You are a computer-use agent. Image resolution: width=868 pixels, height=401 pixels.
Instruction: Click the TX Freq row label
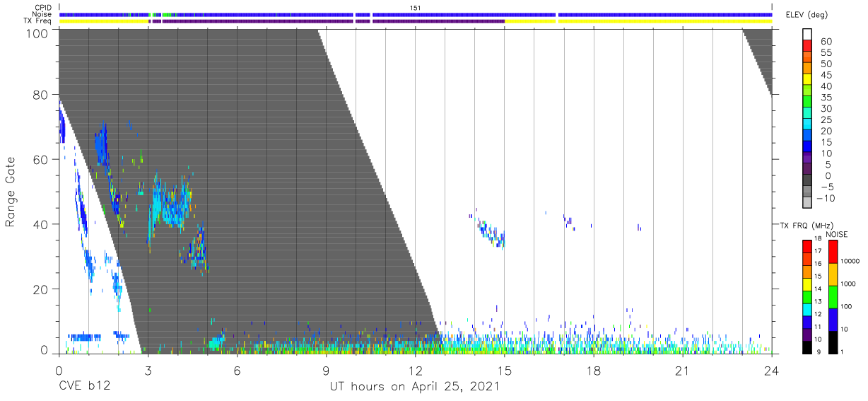coord(37,21)
